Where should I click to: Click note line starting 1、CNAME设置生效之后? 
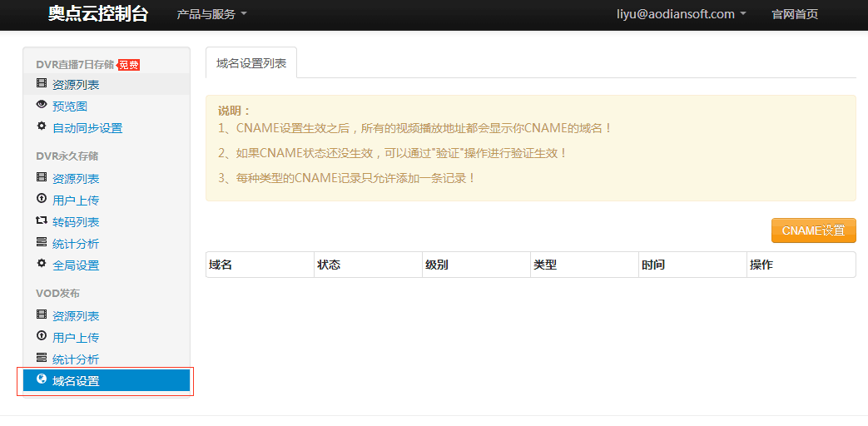(x=416, y=128)
